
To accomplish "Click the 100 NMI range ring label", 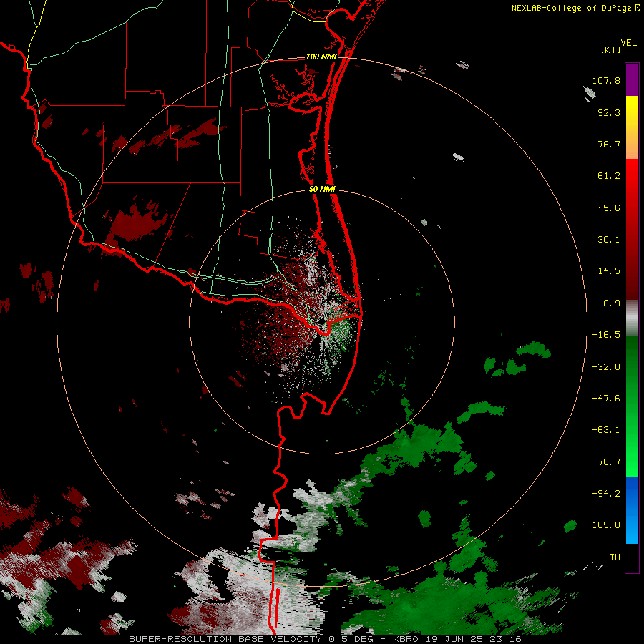I will [x=321, y=57].
